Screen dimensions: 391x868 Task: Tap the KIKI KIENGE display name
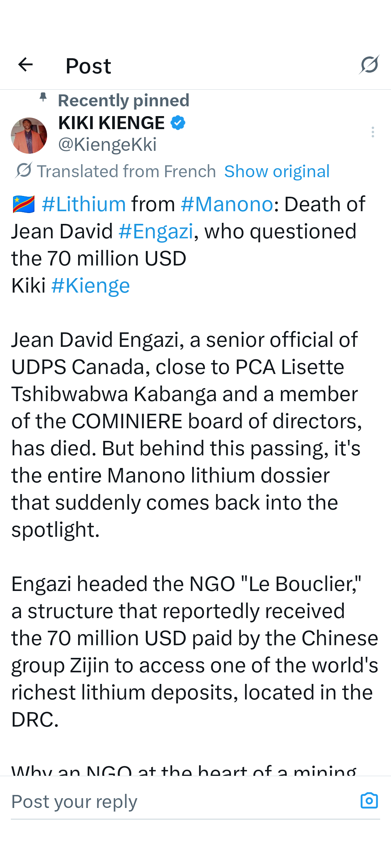click(112, 123)
